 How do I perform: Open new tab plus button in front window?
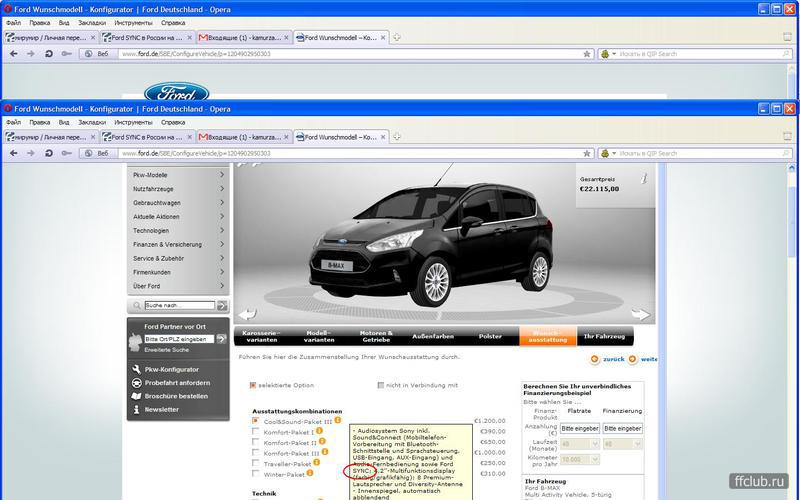point(396,137)
